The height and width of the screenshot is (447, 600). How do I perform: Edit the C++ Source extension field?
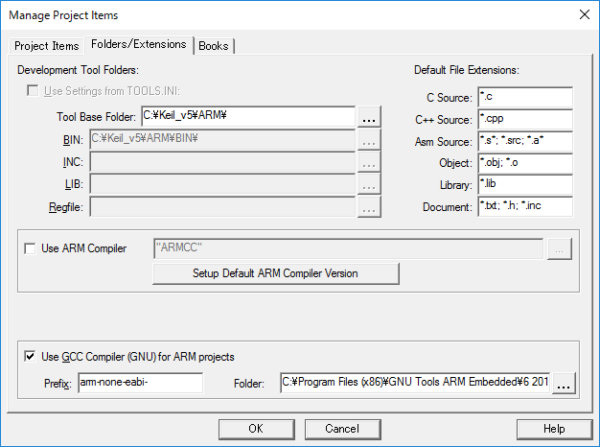click(x=525, y=119)
